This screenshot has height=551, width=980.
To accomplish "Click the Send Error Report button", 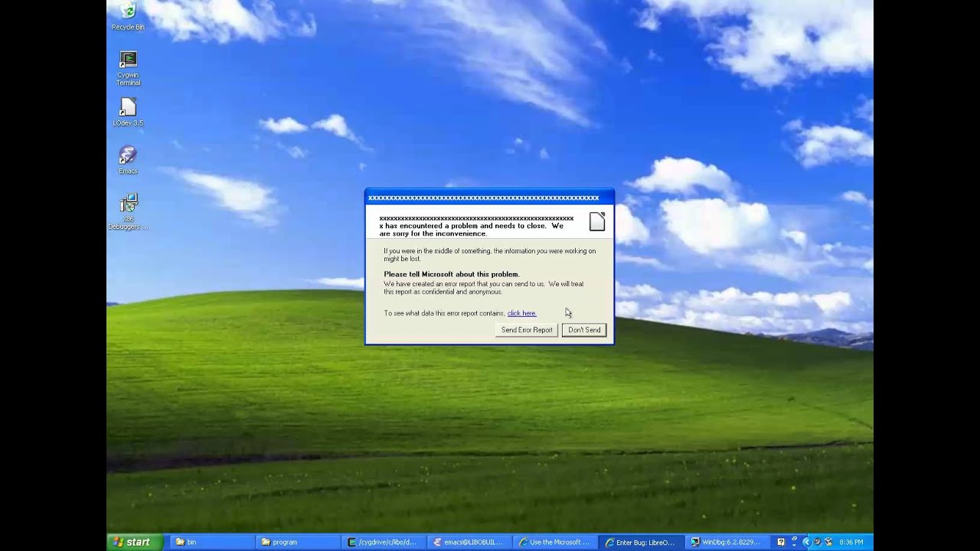I will [527, 330].
